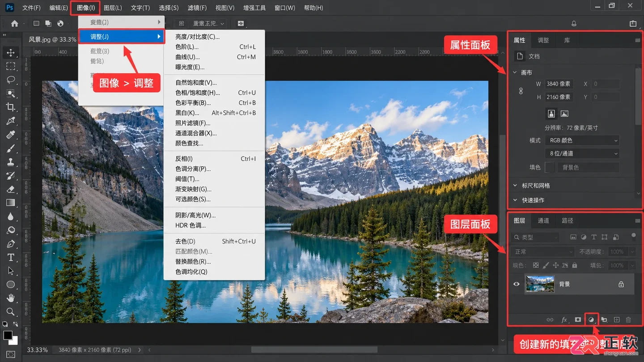
Task: Toggle filter for shape layers
Action: tap(605, 237)
